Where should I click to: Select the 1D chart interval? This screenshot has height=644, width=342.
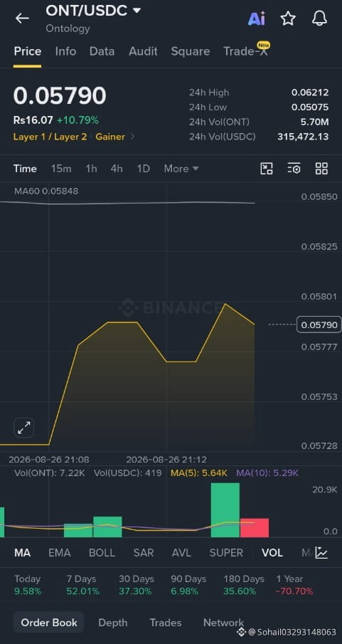[x=143, y=169]
